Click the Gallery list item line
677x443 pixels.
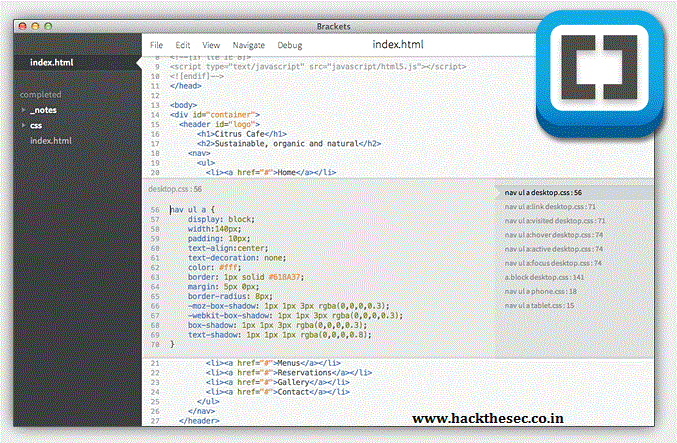[278, 383]
